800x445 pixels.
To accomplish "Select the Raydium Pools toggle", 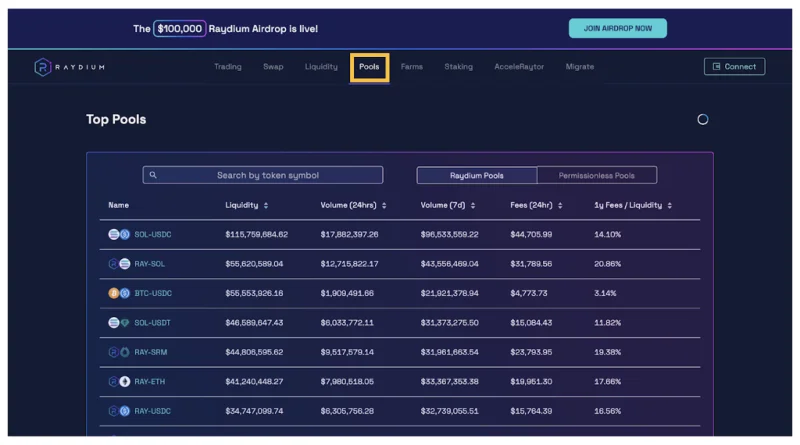I will click(x=477, y=175).
